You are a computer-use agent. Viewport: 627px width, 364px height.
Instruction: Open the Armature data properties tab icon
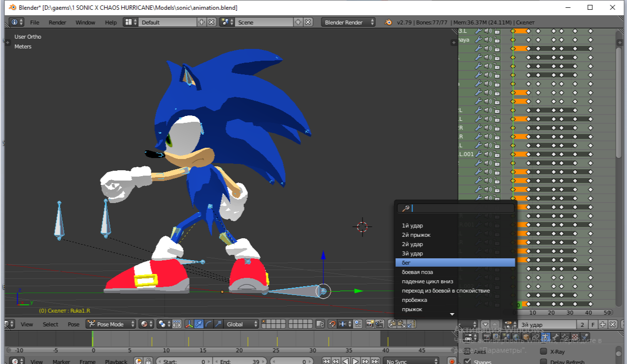(x=546, y=337)
